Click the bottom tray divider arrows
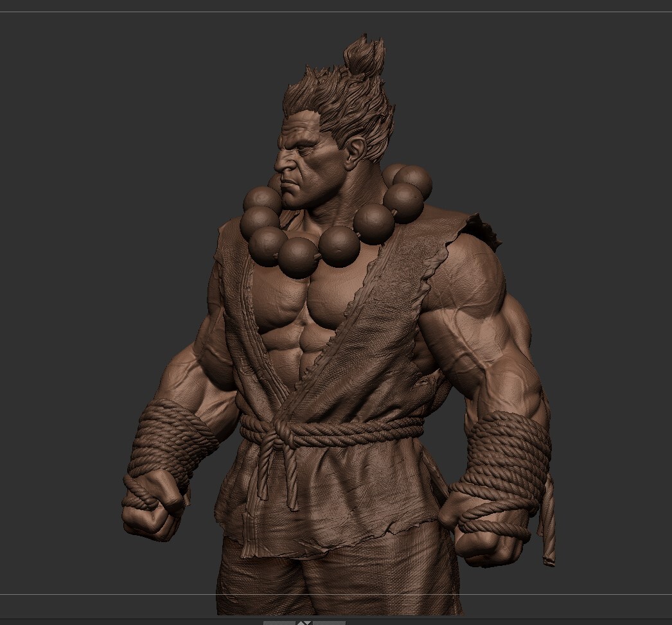This screenshot has height=625, width=672. (x=304, y=622)
